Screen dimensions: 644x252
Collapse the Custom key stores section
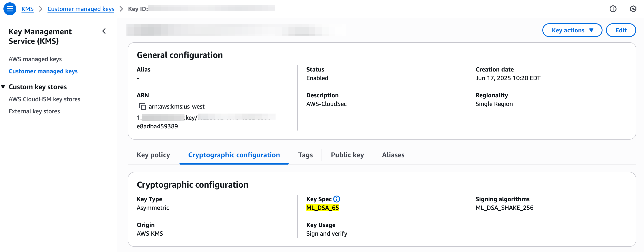tap(3, 87)
